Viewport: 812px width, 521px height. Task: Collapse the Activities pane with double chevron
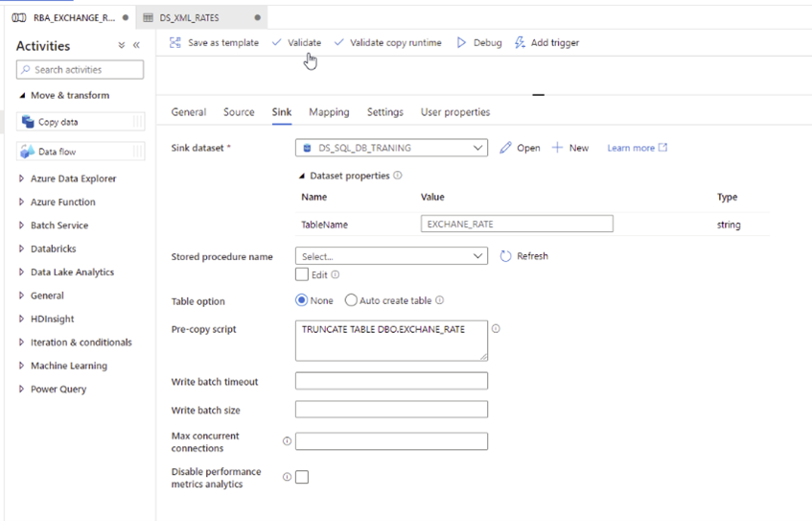pyautogui.click(x=136, y=45)
